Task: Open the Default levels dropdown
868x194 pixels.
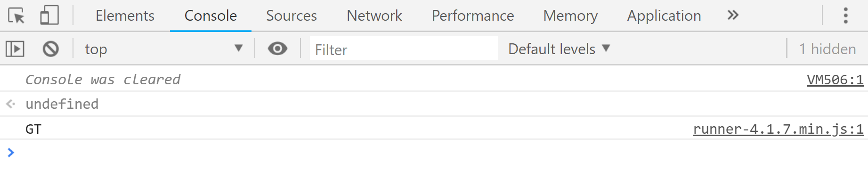Action: pyautogui.click(x=559, y=48)
